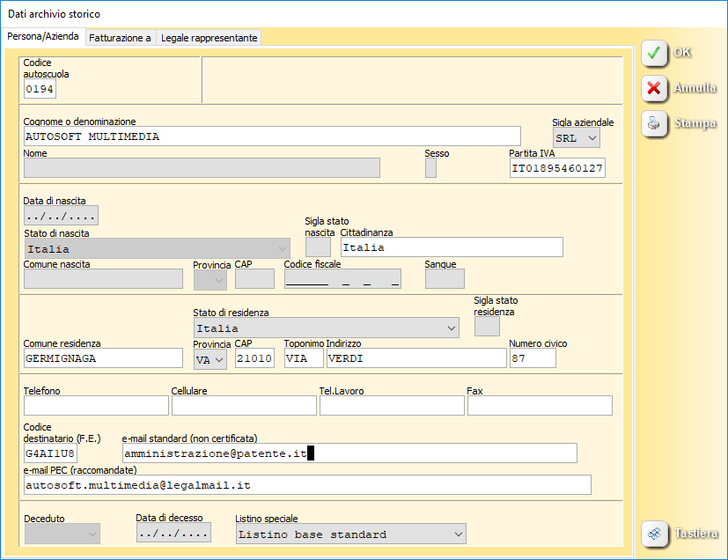Viewport: 728px width, 560px height.
Task: Select the Persona/Azienda tab
Action: tap(44, 37)
